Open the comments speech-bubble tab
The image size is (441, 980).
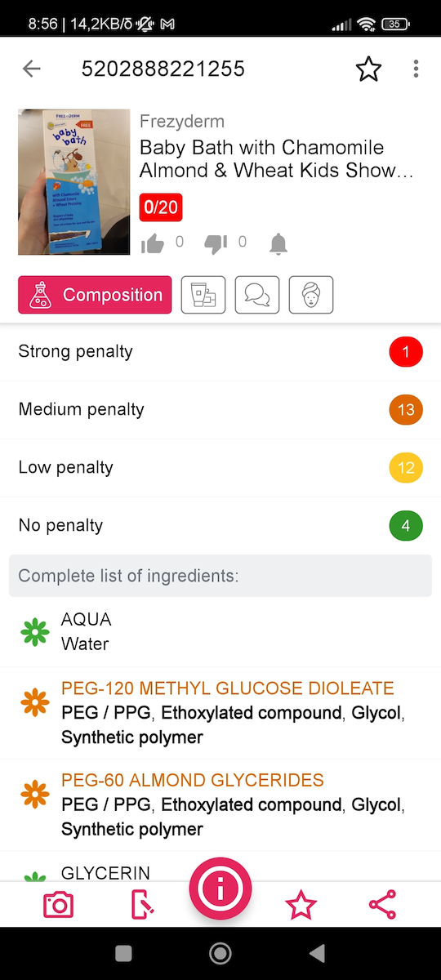point(257,295)
